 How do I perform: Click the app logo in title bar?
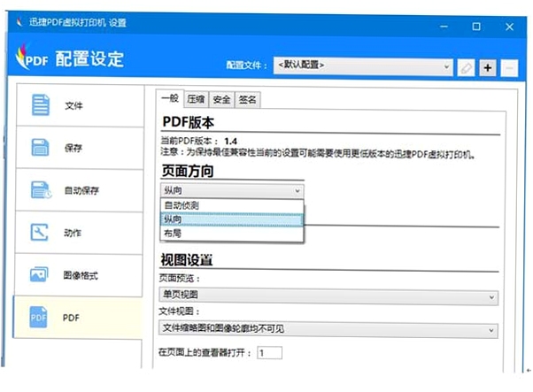tap(19, 22)
